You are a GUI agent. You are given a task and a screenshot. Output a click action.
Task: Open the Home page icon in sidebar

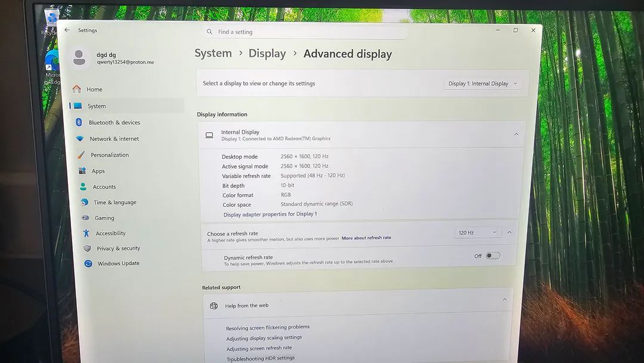coord(77,89)
